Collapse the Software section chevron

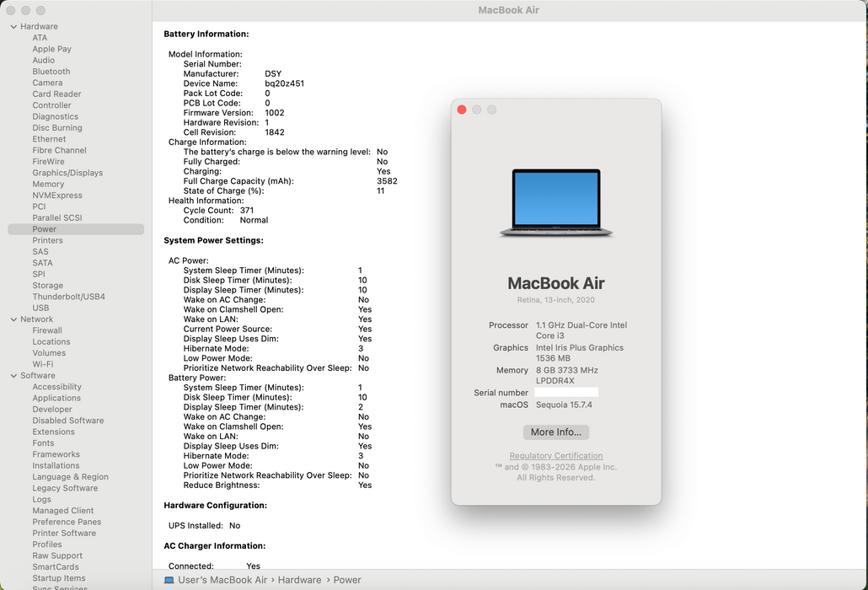coord(13,376)
